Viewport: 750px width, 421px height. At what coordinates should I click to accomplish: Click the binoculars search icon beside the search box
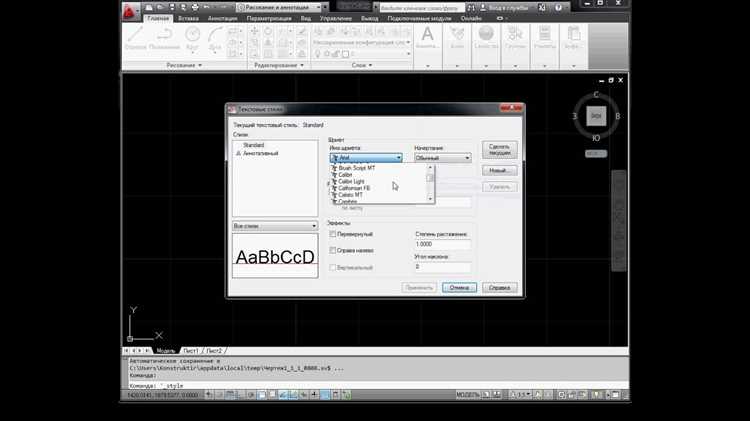[x=471, y=8]
